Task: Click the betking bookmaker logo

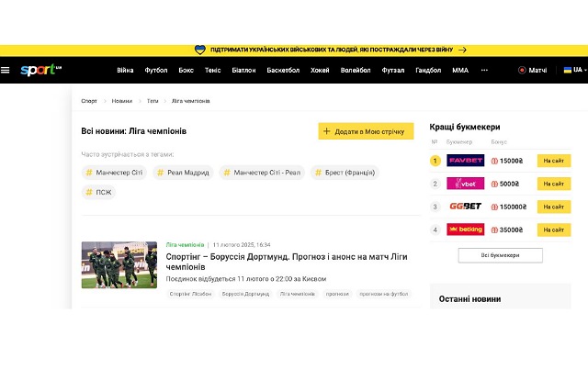Action: coord(465,230)
